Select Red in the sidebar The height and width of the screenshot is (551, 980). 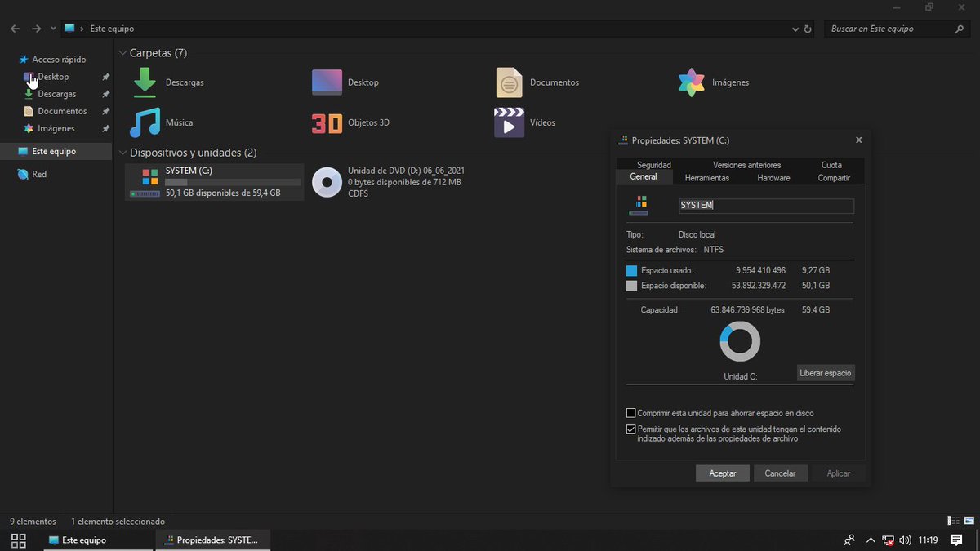[39, 174]
